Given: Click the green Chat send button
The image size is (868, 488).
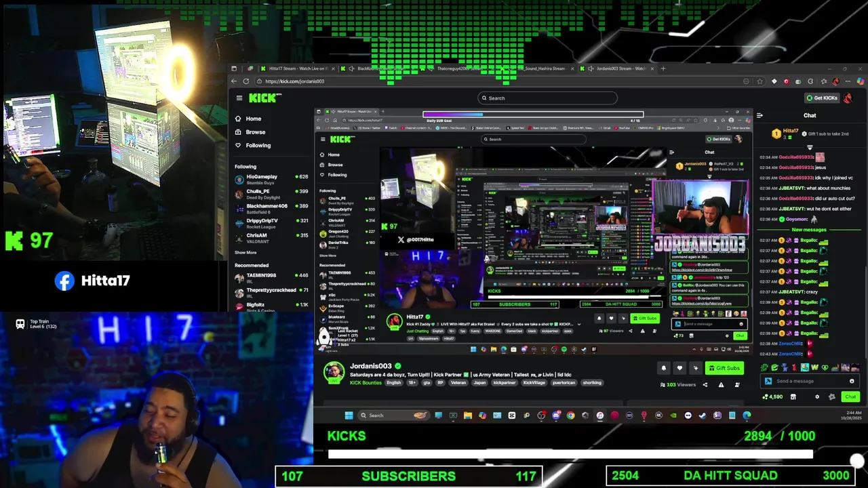Looking at the screenshot, I should (x=850, y=397).
